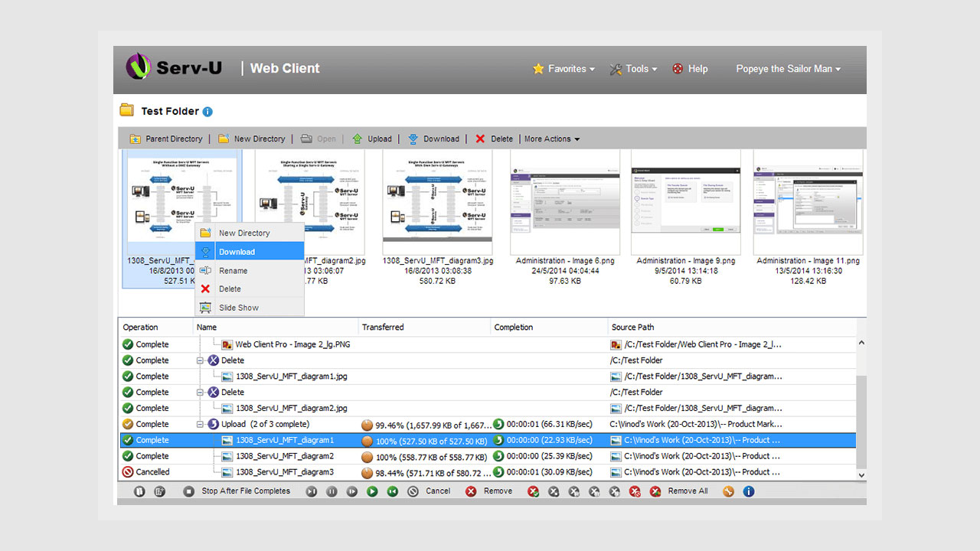This screenshot has width=980, height=551.
Task: Click the Remove All button
Action: tap(679, 491)
